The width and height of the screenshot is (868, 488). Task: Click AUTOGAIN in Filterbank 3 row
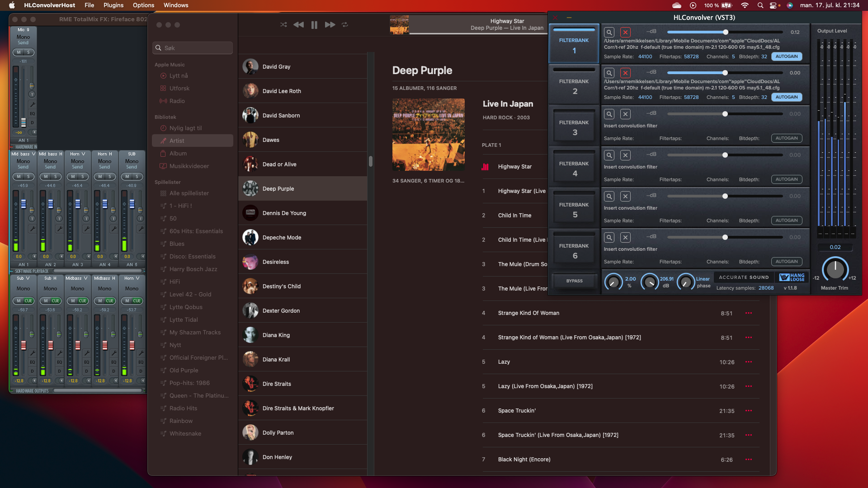pos(787,138)
